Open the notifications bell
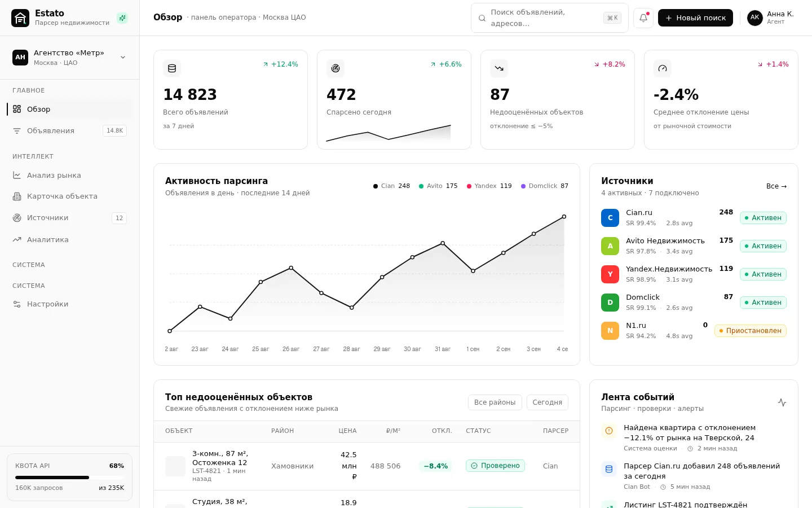This screenshot has width=812, height=508. tap(643, 18)
